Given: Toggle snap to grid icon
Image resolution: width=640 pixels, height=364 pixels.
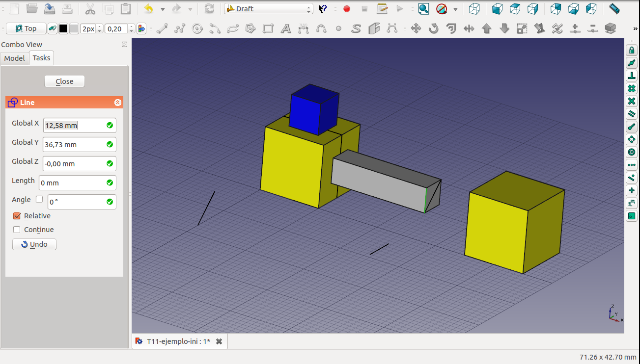Looking at the screenshot, I should pyautogui.click(x=632, y=89).
